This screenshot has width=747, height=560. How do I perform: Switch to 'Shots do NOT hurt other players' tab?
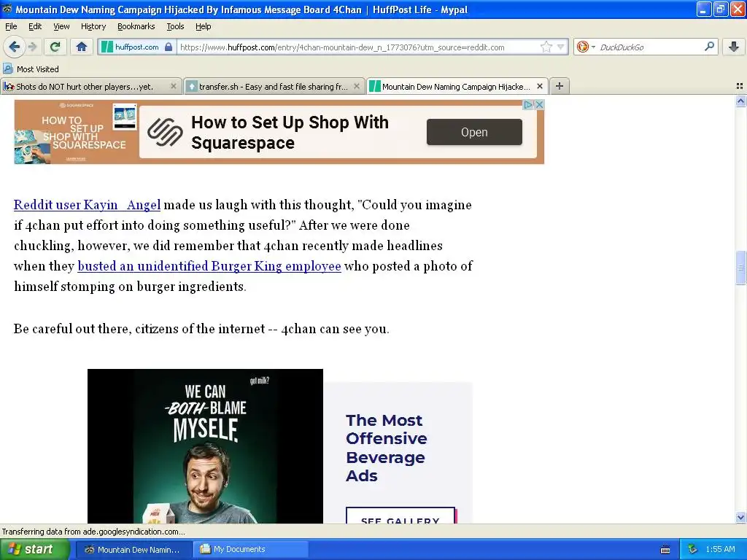pos(90,86)
